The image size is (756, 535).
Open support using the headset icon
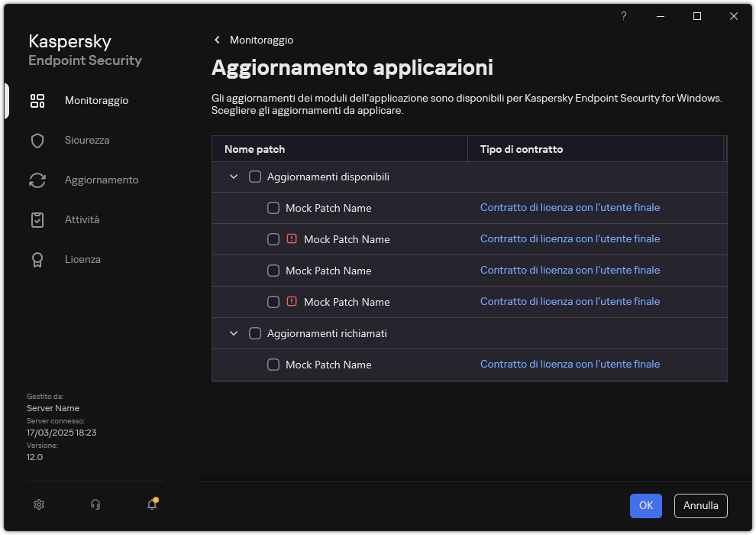(95, 504)
